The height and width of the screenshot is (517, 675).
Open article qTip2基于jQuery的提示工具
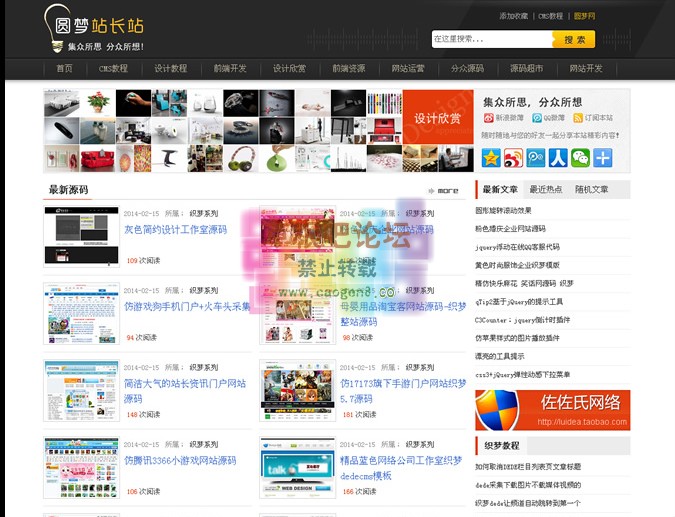click(x=519, y=302)
